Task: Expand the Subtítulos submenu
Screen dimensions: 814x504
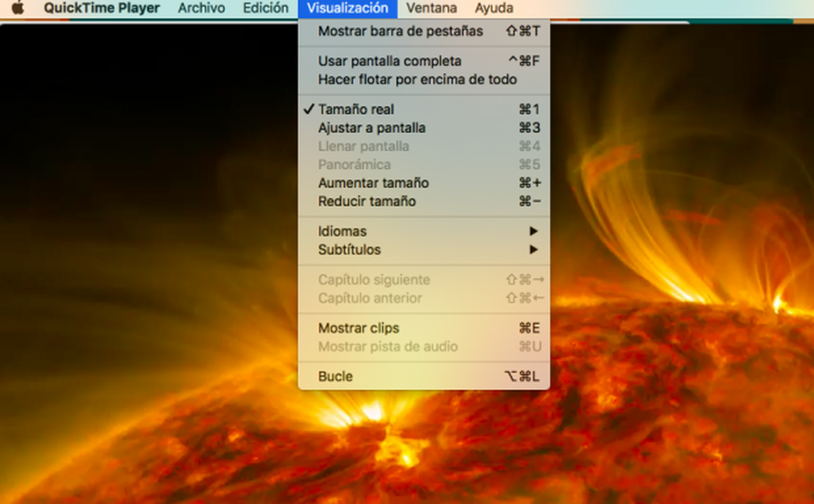Action: 424,250
